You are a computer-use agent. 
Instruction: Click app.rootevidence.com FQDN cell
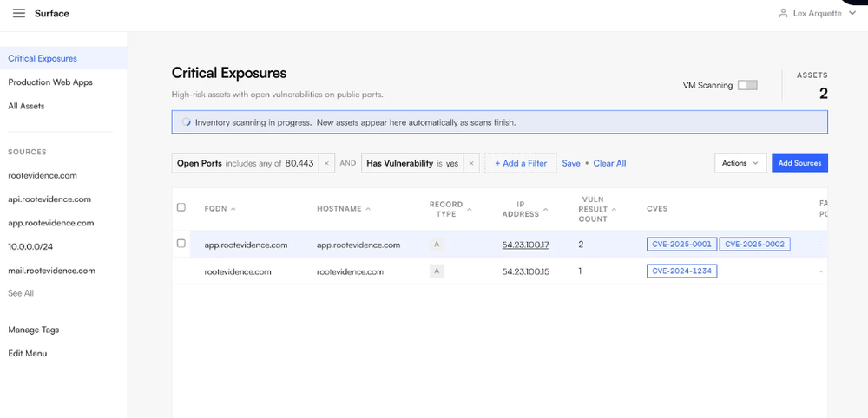coord(246,245)
